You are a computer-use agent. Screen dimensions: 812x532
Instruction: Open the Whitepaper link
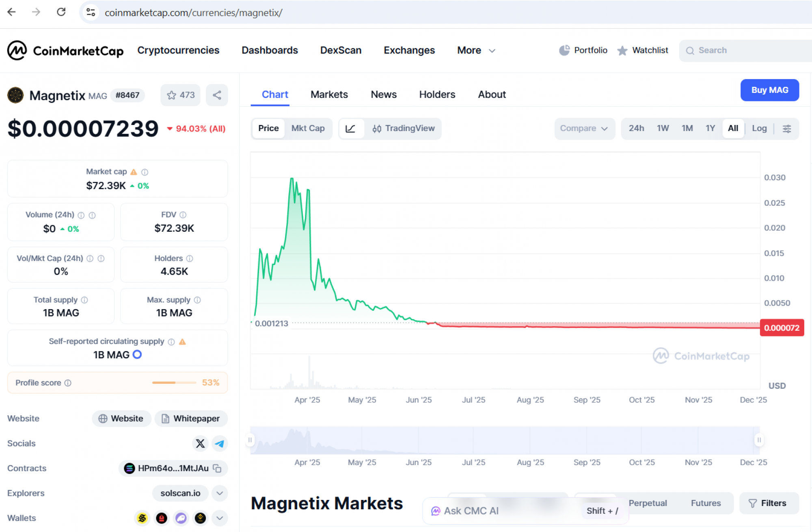coord(191,418)
